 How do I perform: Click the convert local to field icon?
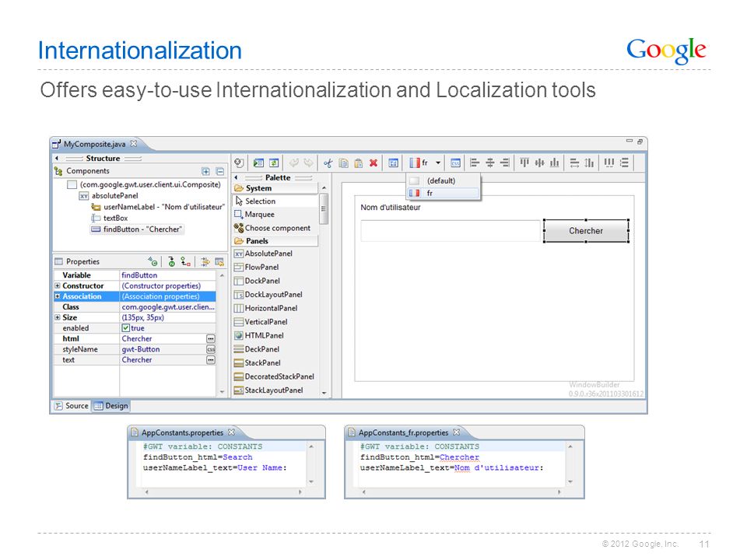pos(186,261)
